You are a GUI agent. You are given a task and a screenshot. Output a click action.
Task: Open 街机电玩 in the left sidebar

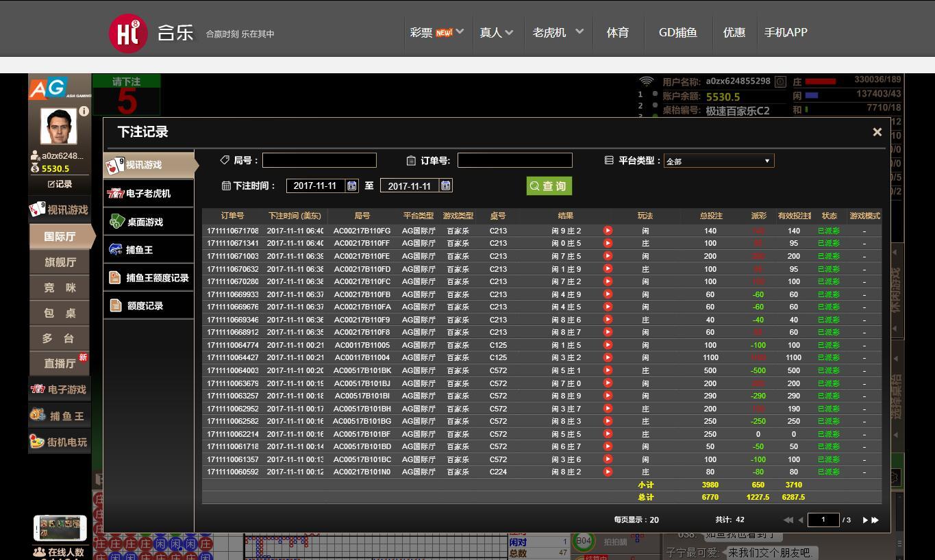[60, 442]
